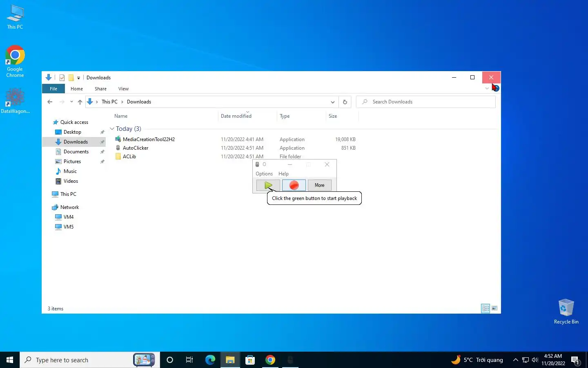
Task: Go up one folder level
Action: [x=80, y=102]
